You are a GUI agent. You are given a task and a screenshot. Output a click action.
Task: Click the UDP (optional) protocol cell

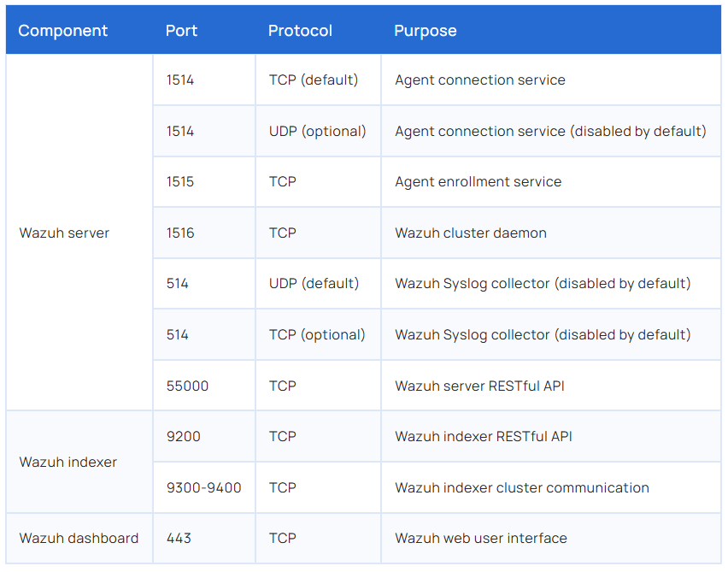click(317, 131)
